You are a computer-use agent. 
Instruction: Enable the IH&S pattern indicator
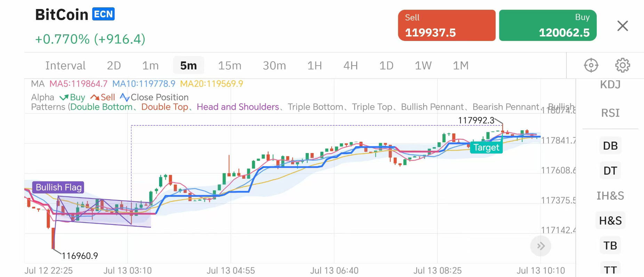tap(610, 196)
